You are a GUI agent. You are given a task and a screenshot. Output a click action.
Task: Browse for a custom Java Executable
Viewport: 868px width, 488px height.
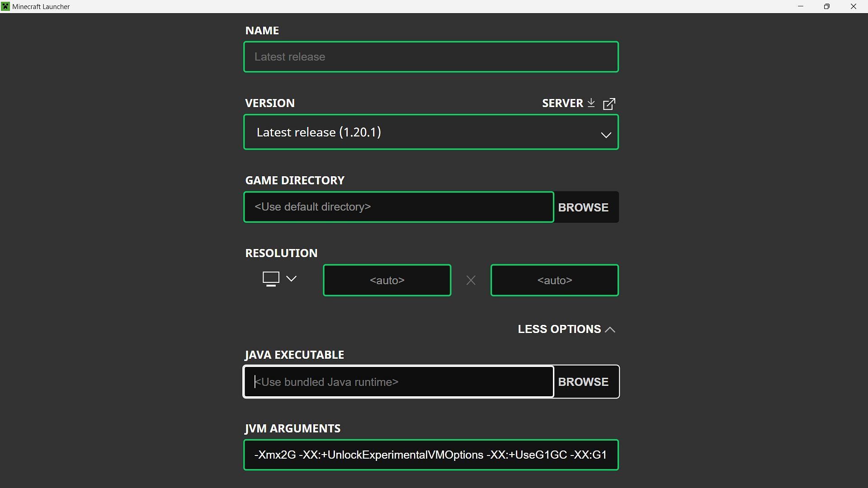point(583,381)
